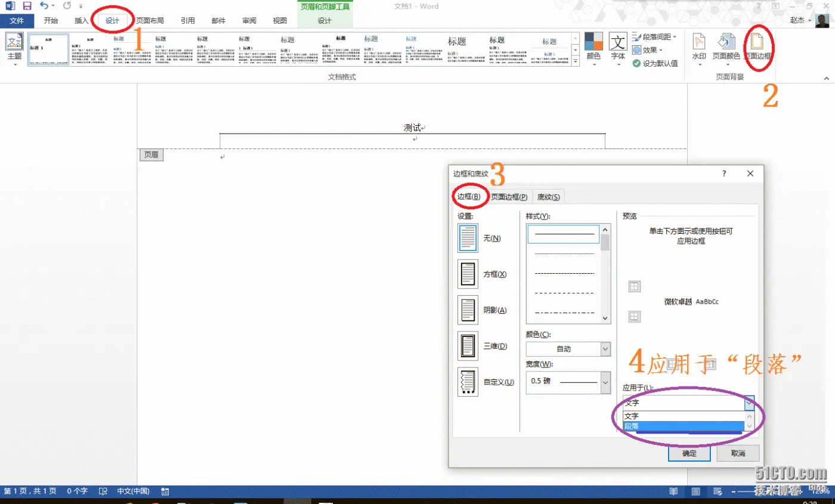Image resolution: width=835 pixels, height=504 pixels.
Task: Click 设为默认值 set as default
Action: 655,63
